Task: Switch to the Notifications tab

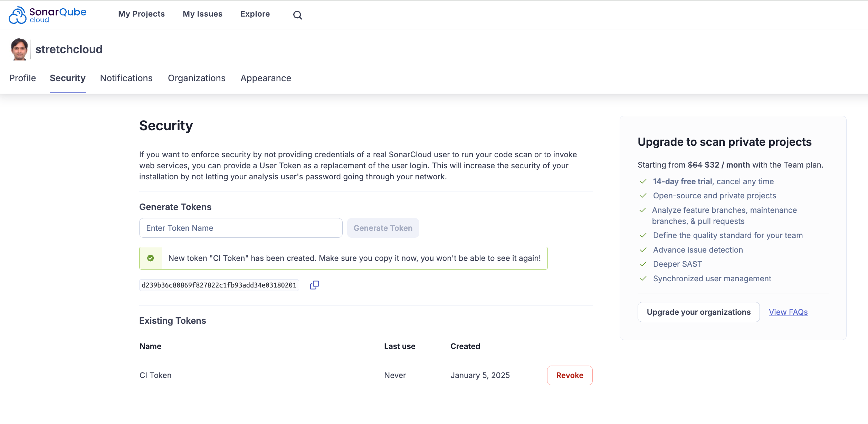Action: 126,78
